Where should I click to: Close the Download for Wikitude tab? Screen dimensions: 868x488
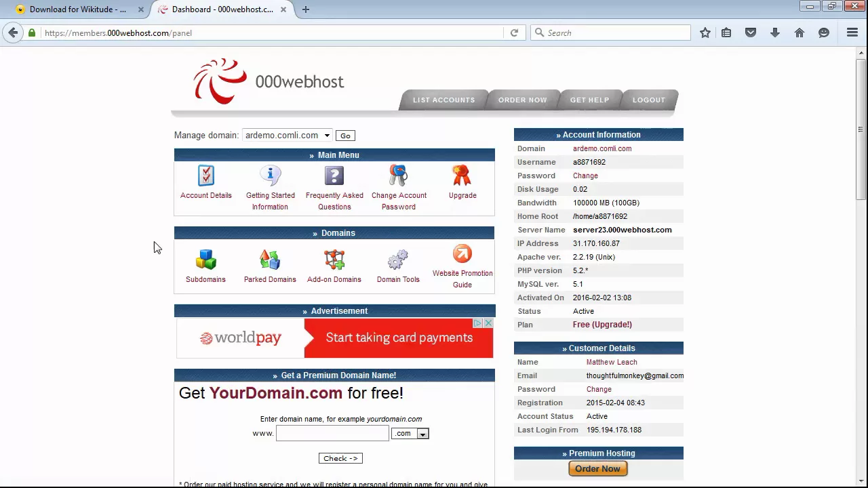coord(141,9)
